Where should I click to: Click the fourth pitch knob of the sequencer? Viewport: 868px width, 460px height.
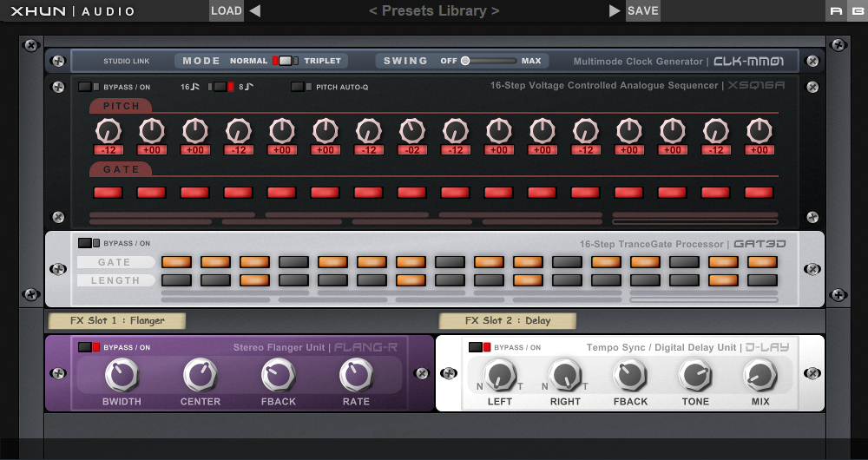point(239,132)
